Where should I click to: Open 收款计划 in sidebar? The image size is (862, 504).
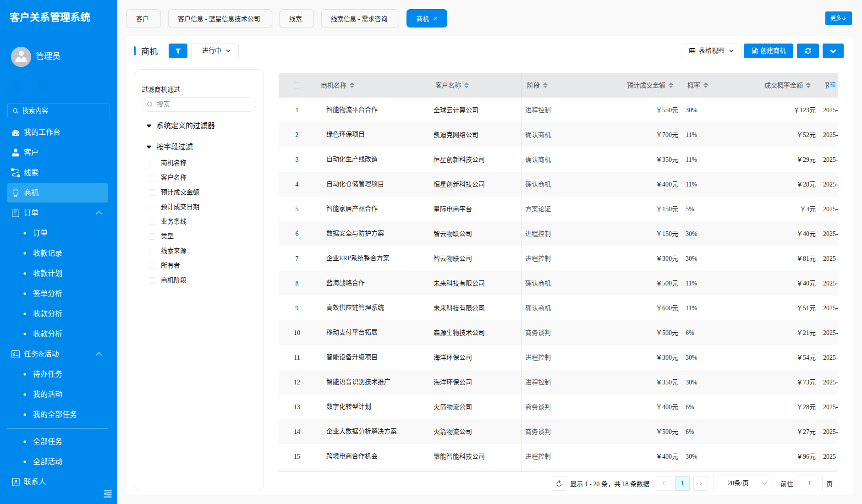click(48, 274)
